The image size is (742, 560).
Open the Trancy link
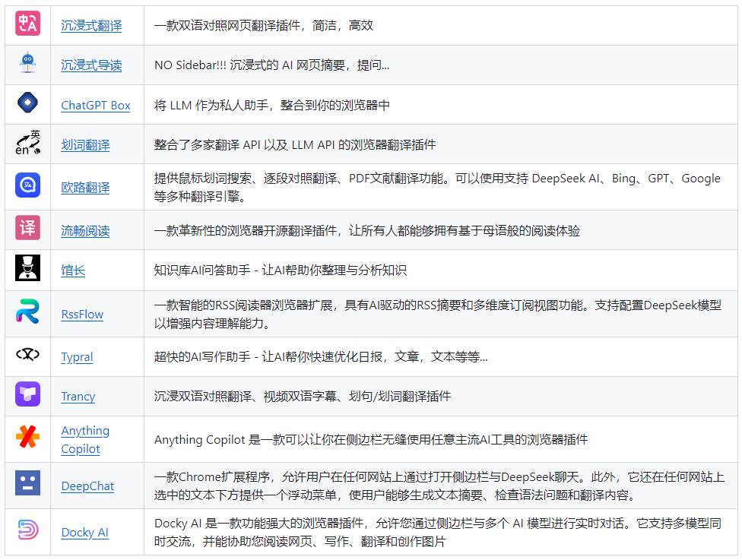[x=78, y=397]
